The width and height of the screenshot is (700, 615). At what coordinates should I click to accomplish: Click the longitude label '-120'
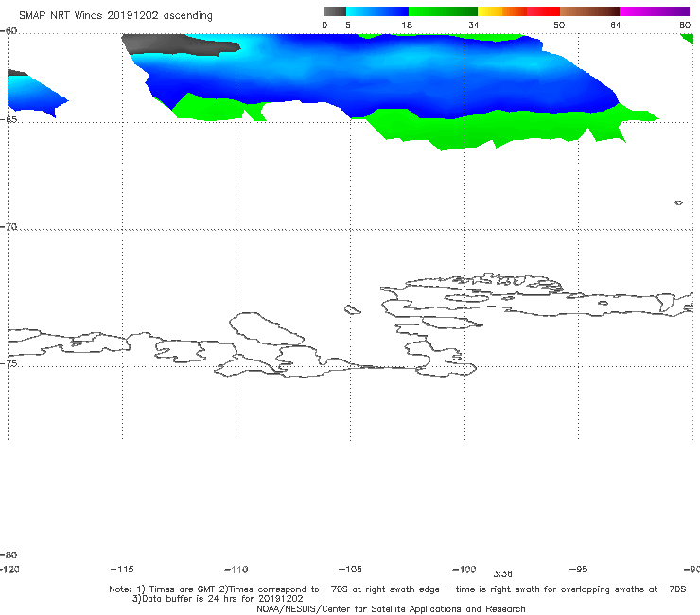(x=9, y=569)
